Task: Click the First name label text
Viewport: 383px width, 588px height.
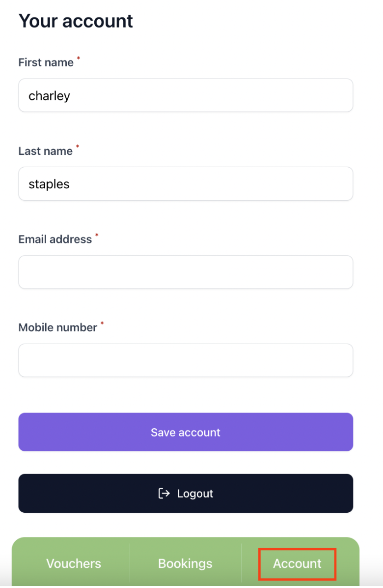Action: coord(46,62)
